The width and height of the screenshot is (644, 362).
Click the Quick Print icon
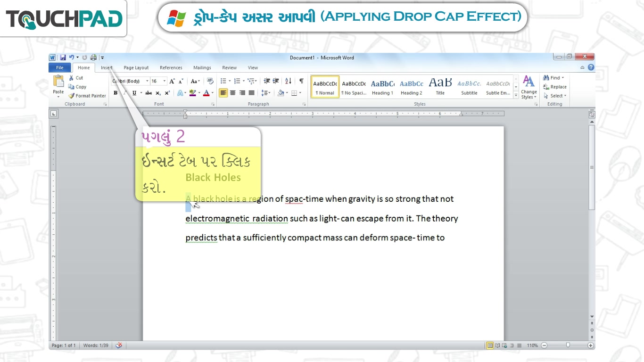(93, 58)
